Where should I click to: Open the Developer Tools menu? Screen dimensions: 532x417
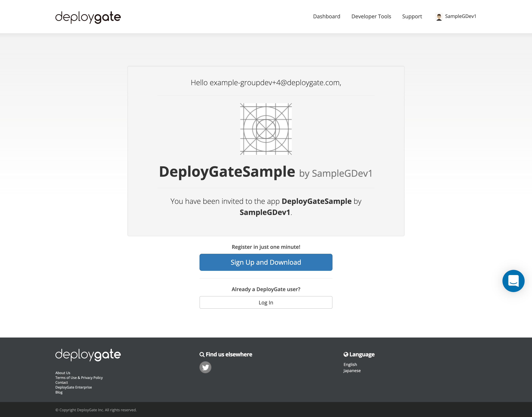click(x=371, y=16)
